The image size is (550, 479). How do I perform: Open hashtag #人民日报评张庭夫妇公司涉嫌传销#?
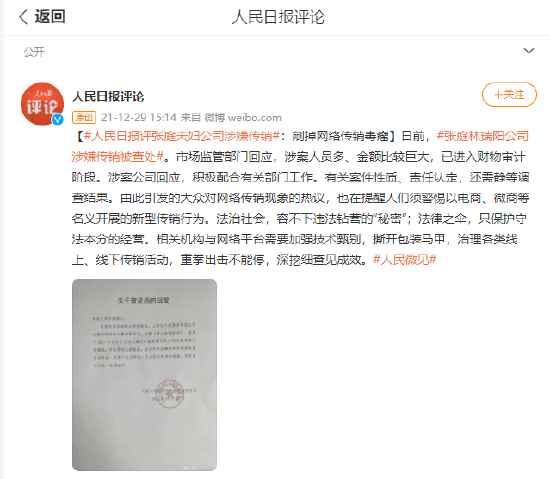[182, 136]
